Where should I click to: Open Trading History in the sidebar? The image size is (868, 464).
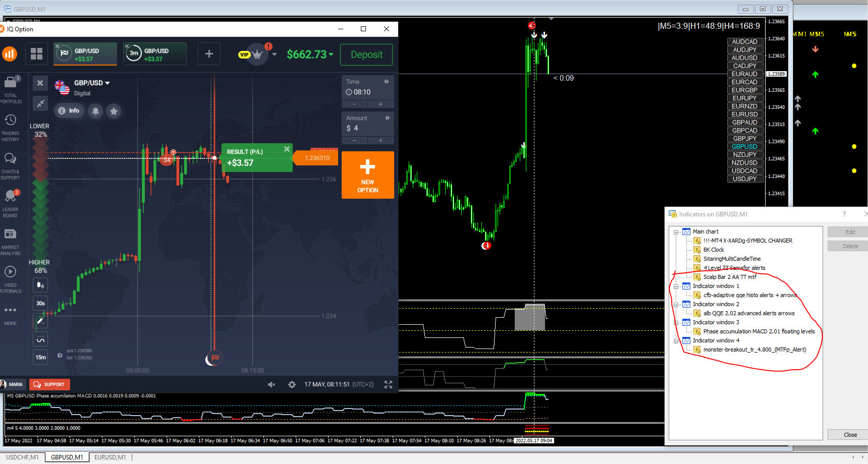click(11, 128)
